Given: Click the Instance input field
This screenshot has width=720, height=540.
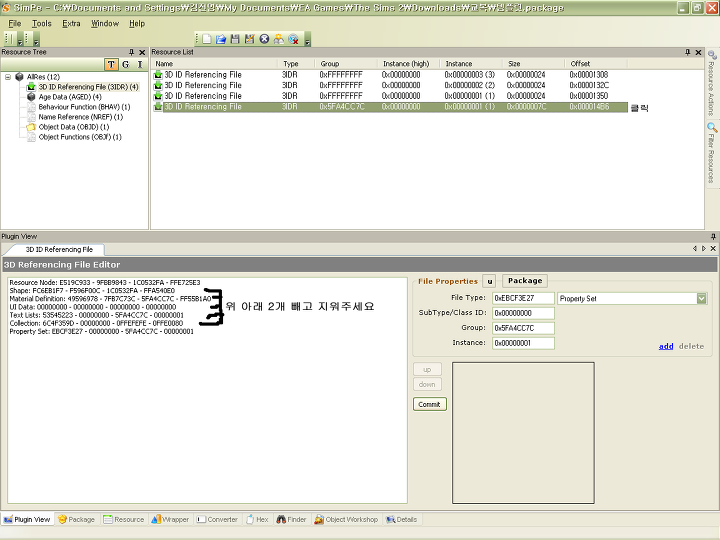Looking at the screenshot, I should coord(522,343).
